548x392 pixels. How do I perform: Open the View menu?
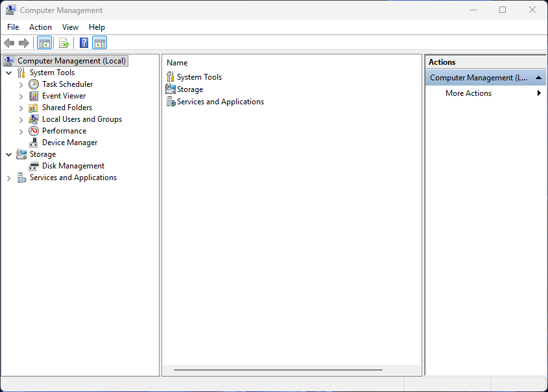coord(70,27)
